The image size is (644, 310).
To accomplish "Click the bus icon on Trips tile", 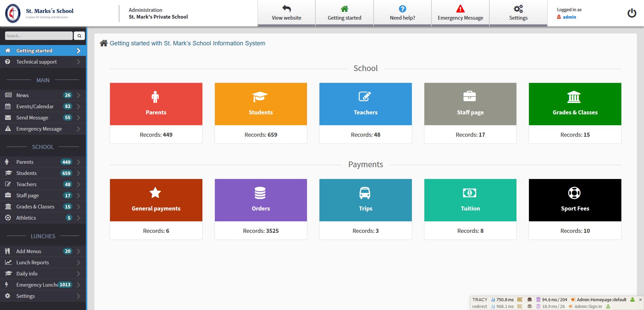I will click(365, 193).
